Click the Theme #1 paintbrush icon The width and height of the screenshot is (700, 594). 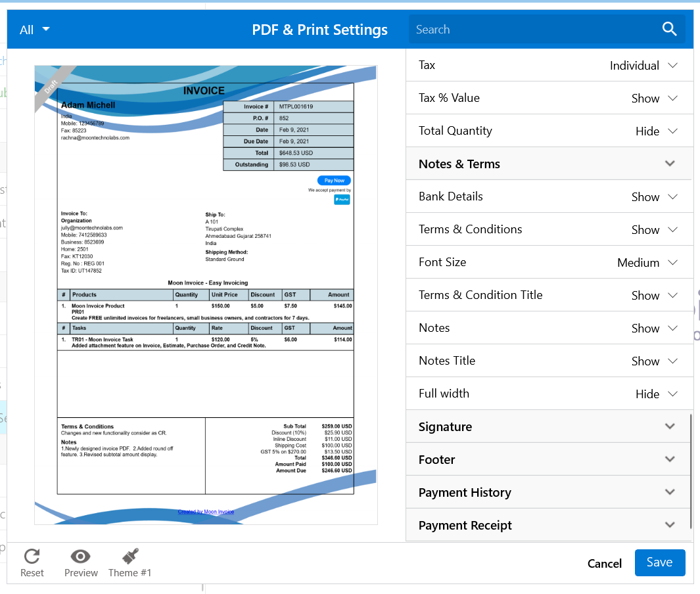(130, 556)
